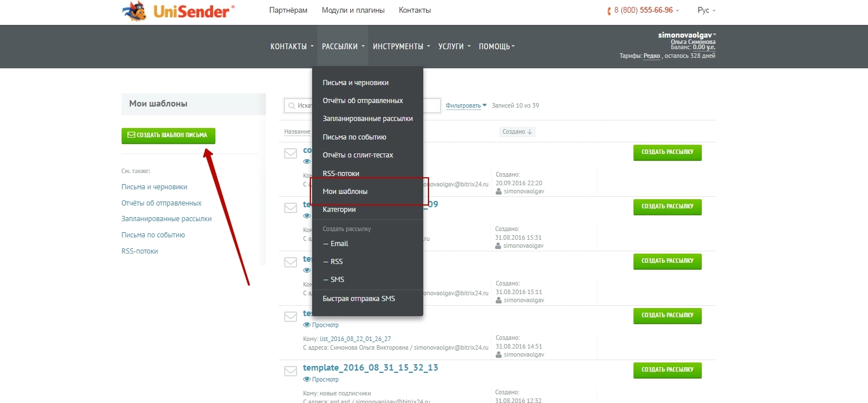Click the phone icon beside the number
The width and height of the screenshot is (868, 403).
tap(609, 11)
